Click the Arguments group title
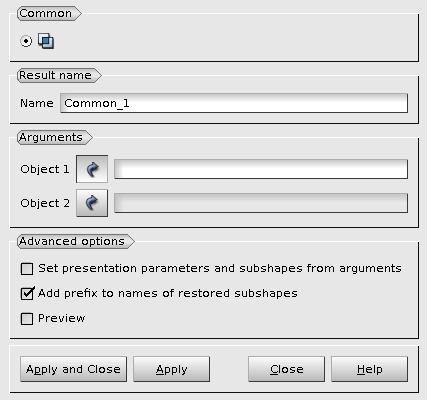Image resolution: width=427 pixels, height=400 pixels. click(x=51, y=137)
